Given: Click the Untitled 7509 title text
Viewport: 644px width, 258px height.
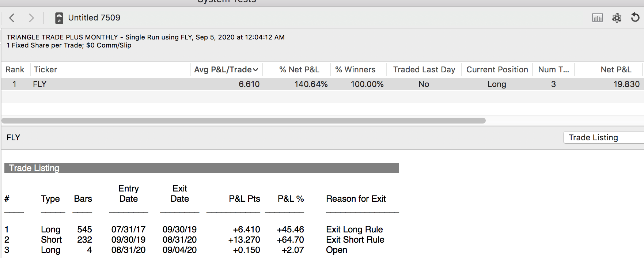Looking at the screenshot, I should coord(94,18).
